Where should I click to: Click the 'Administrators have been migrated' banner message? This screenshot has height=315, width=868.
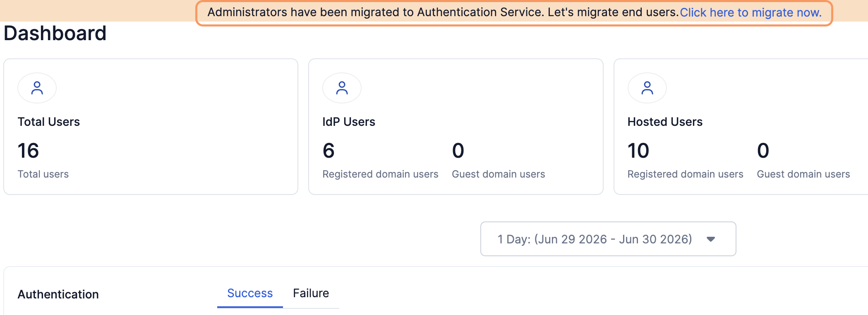click(443, 12)
